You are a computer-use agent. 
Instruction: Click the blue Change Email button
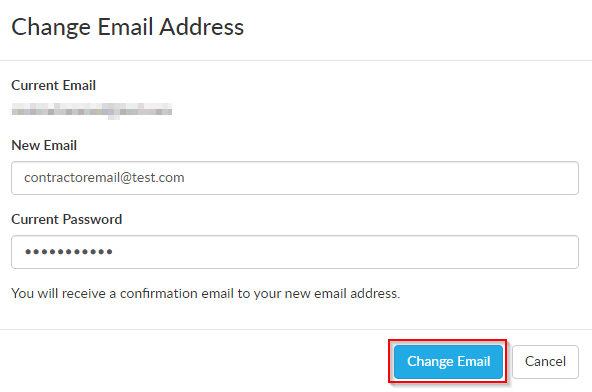[448, 361]
